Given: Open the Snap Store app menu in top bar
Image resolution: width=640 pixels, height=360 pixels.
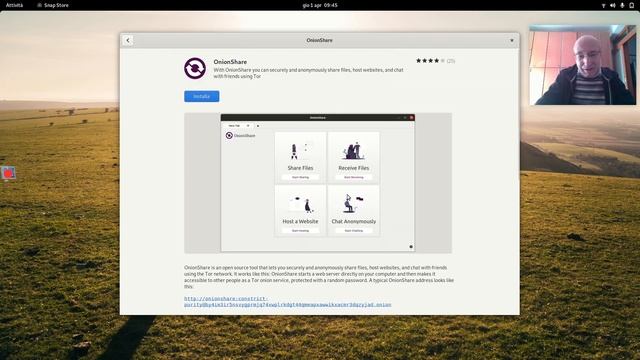Looking at the screenshot, I should (x=53, y=5).
